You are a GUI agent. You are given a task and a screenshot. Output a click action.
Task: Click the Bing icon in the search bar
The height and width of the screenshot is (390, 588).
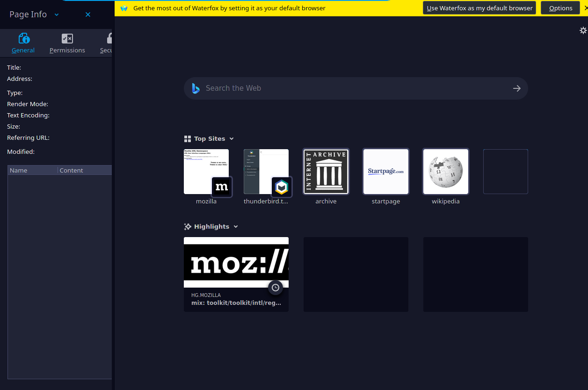click(195, 88)
